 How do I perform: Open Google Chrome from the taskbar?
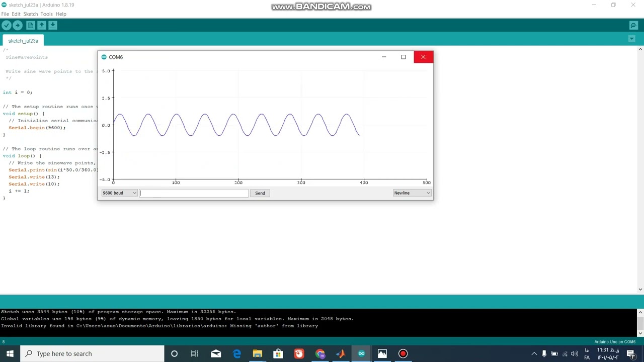[x=320, y=354]
